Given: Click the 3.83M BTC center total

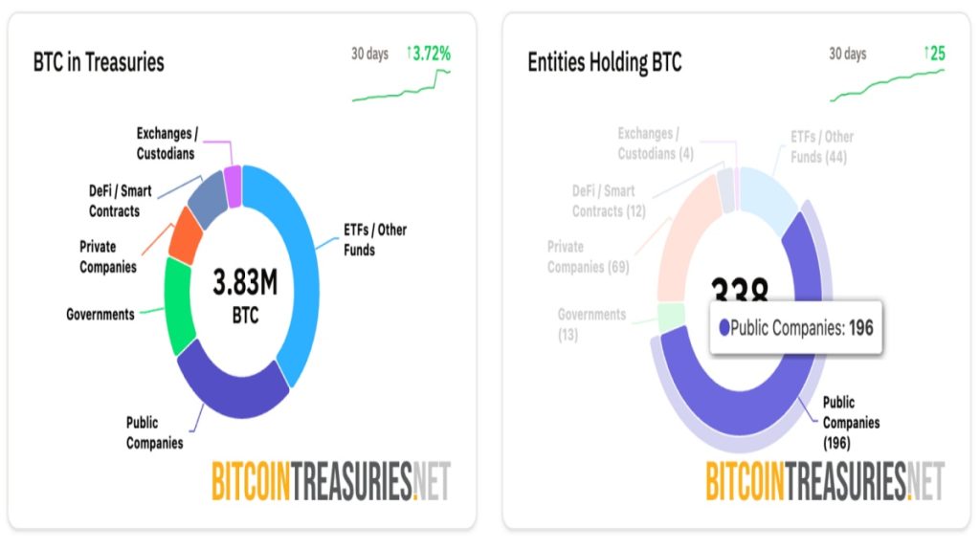Looking at the screenshot, I should [245, 295].
